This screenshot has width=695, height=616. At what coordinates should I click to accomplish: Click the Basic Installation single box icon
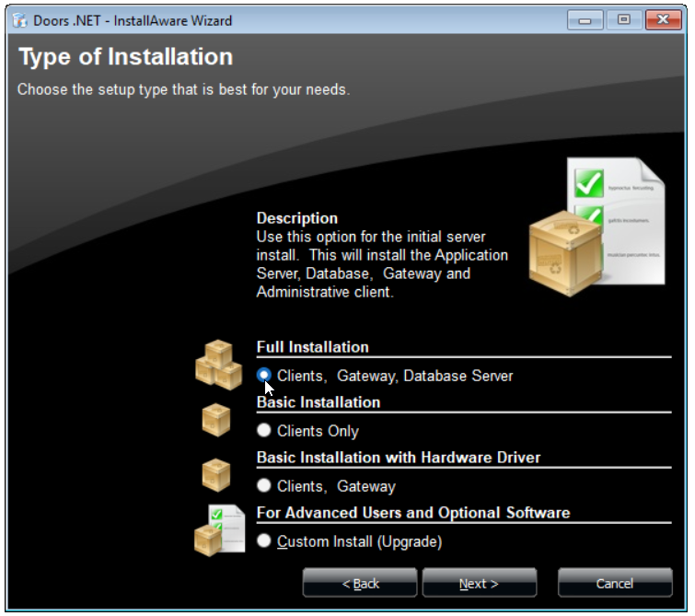[x=216, y=420]
